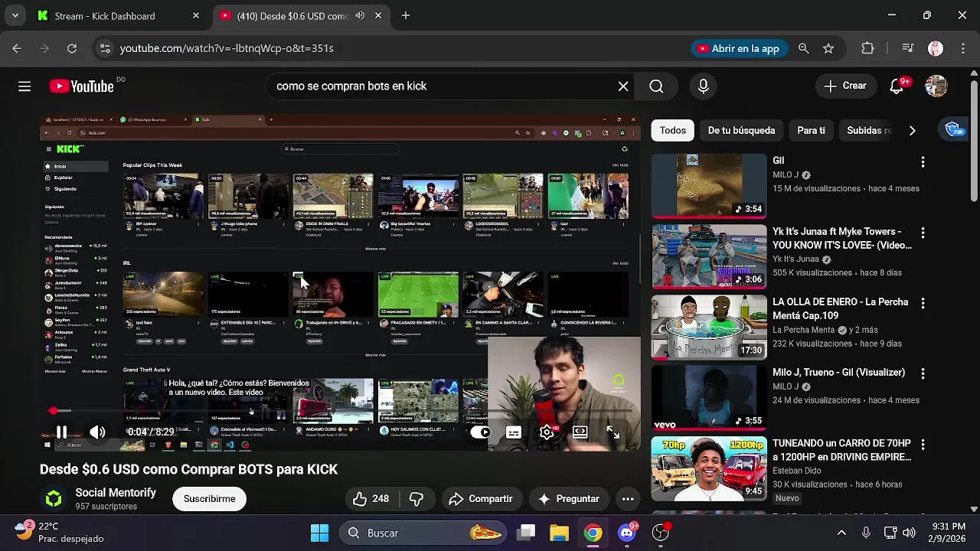Open options for Gil (Visualizer) video

coord(923,373)
